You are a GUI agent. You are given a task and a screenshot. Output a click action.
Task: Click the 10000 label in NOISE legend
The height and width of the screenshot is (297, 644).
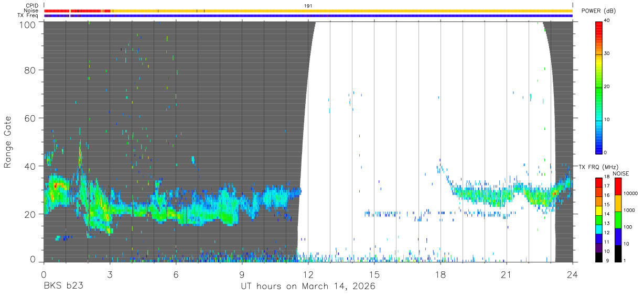tap(632, 194)
